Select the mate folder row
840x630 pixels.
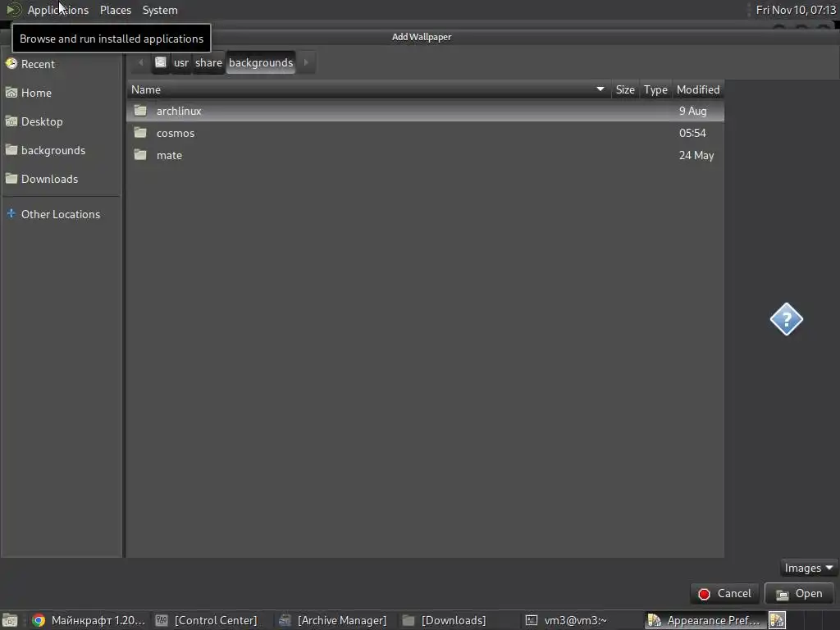425,155
